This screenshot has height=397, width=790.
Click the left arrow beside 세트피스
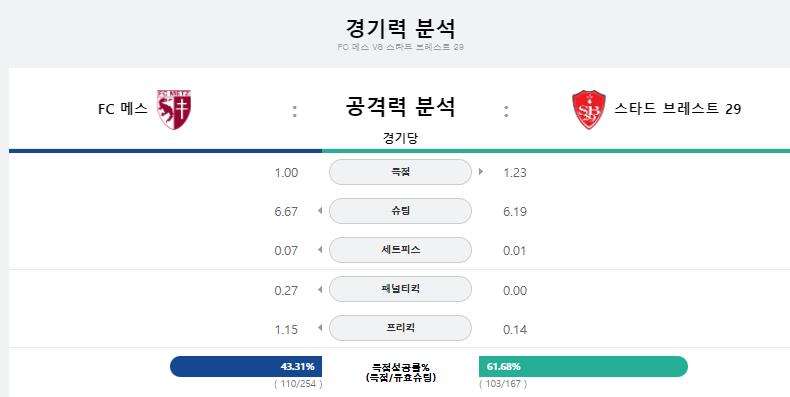pyautogui.click(x=320, y=249)
